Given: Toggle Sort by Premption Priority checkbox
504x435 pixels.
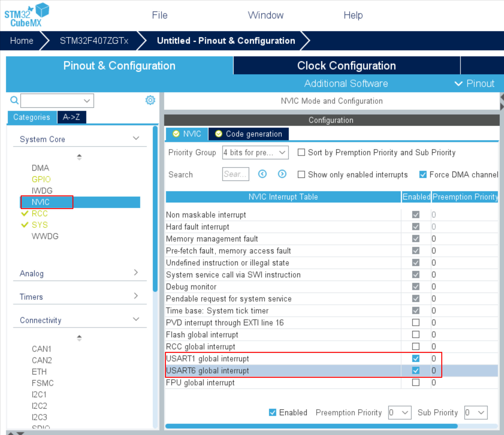Looking at the screenshot, I should [x=301, y=152].
